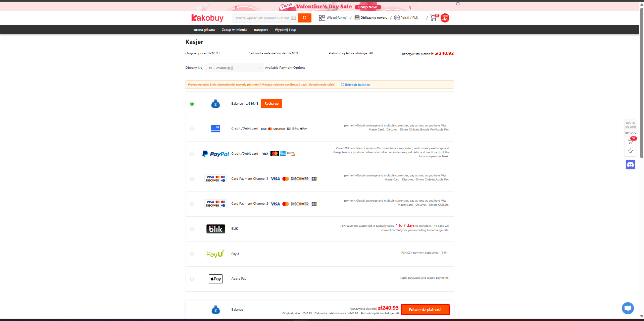Go to the transport menu item

tap(260, 30)
